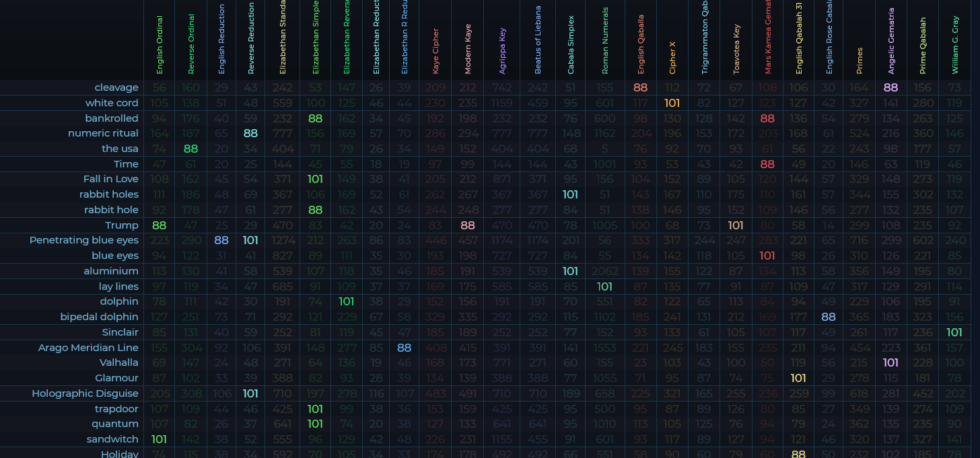This screenshot has width=980, height=458.
Task: Click the 'bipedal dolphin' phrase
Action: point(99,317)
